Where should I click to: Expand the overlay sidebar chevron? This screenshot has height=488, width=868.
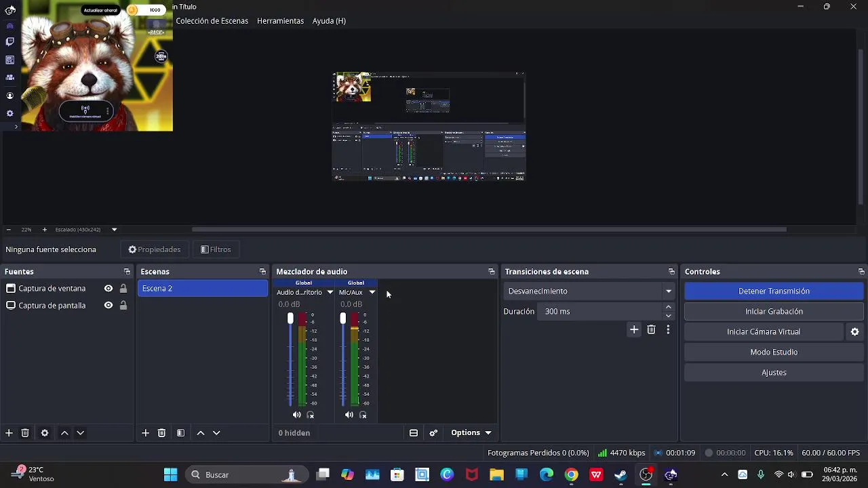click(16, 127)
